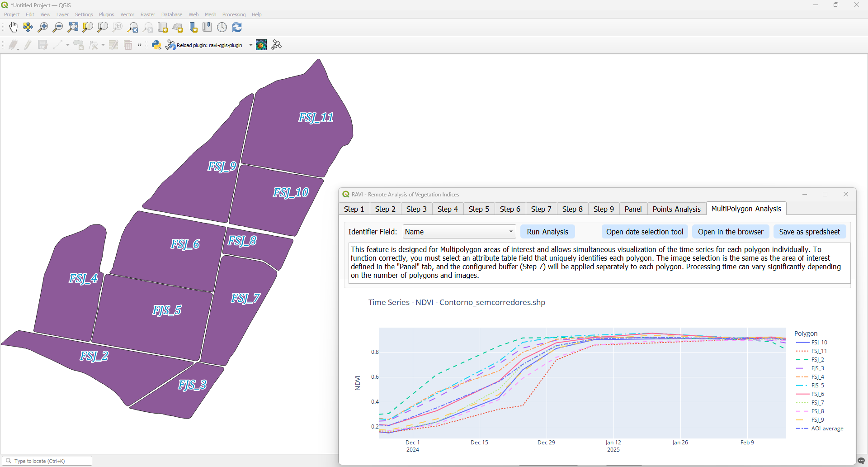Expand the hidden toolbar items chevron
Screen dimensions: 868x467
(140, 45)
